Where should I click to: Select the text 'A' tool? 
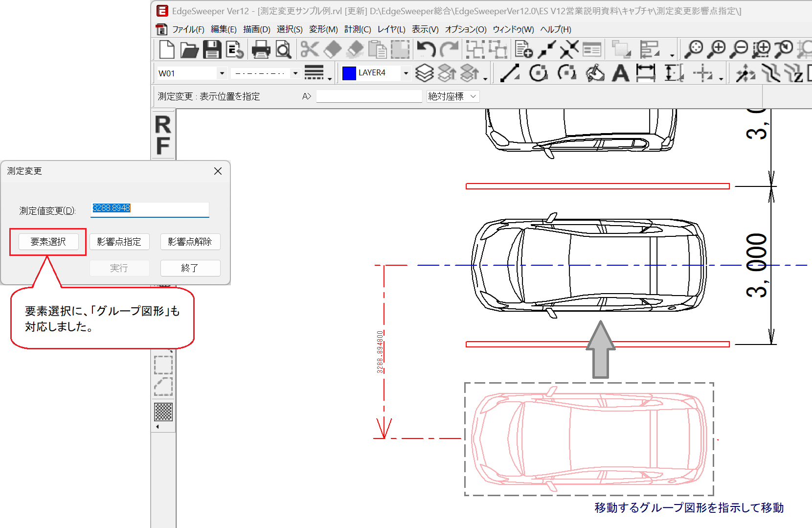tap(621, 73)
